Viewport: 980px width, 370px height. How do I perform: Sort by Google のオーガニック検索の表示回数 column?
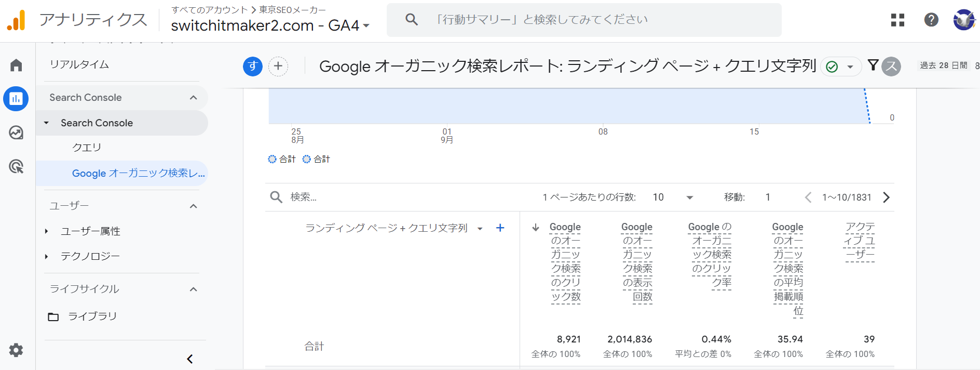pyautogui.click(x=637, y=262)
